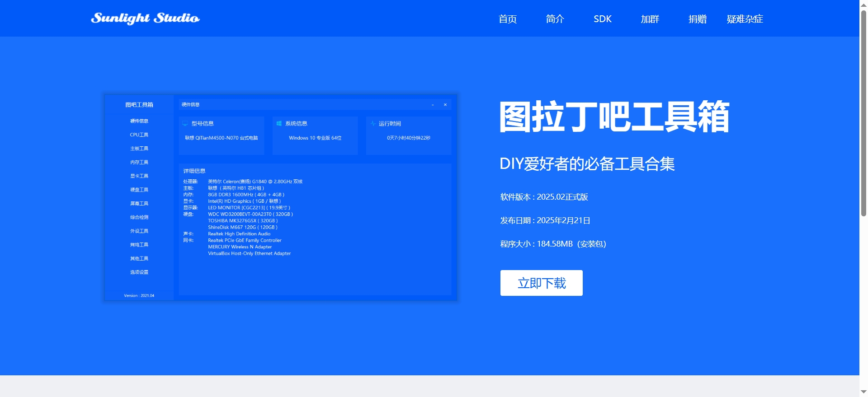Select 选项设置 in the preview sidebar
The height and width of the screenshot is (397, 868).
tap(139, 272)
